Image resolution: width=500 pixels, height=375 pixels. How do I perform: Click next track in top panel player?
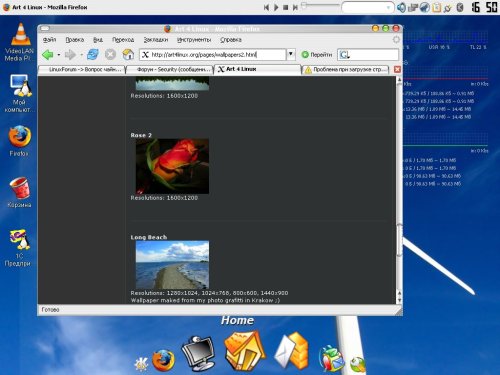[x=295, y=7]
